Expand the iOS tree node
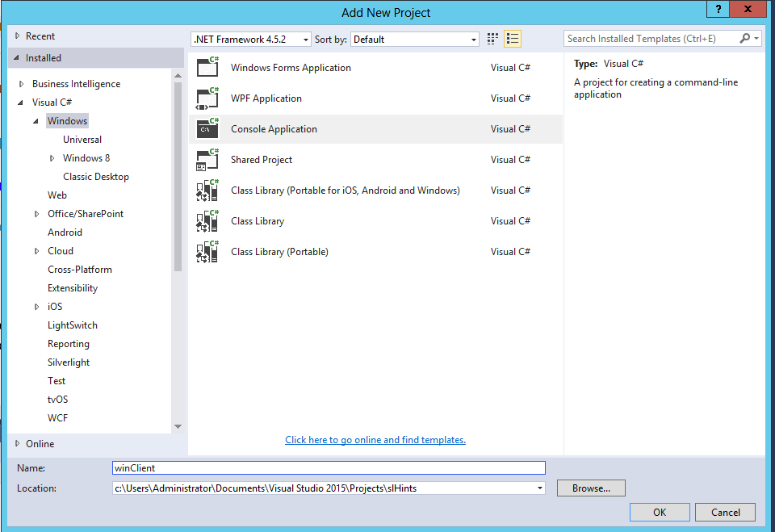This screenshot has width=775, height=532. (36, 307)
